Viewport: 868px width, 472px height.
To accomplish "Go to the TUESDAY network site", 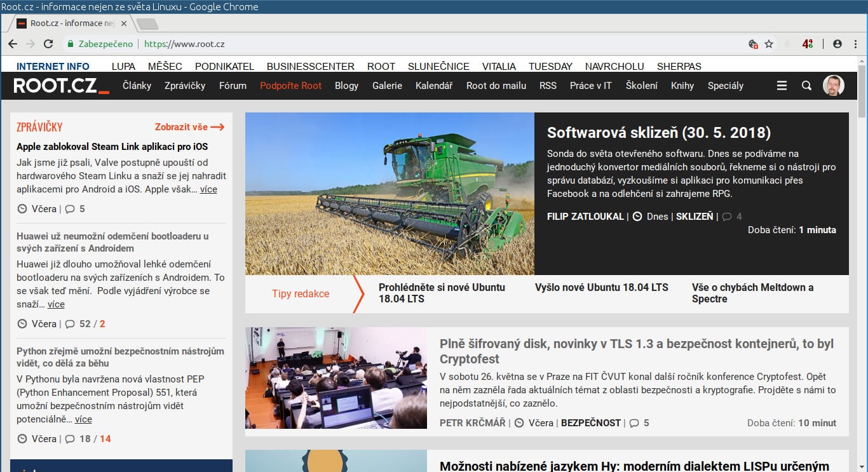I will [x=550, y=66].
